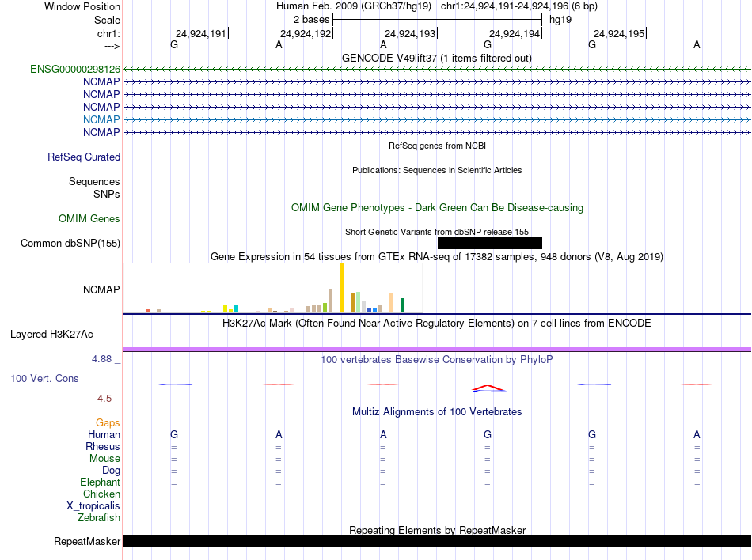This screenshot has width=752, height=560.
Task: Open Multiz Alignments of 100 Vertebrates title
Action: pyautogui.click(x=437, y=411)
